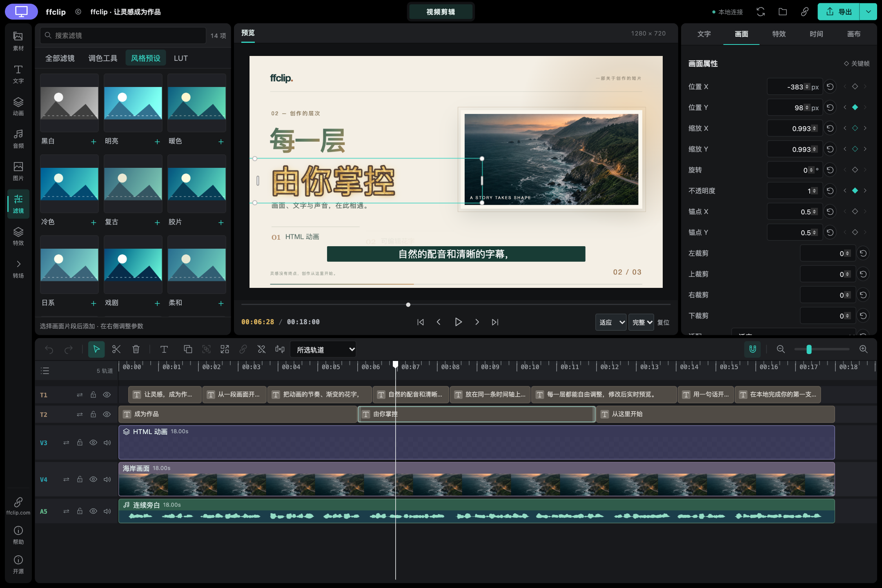Screen dimensions: 882x588
Task: Add the 复古 filter preset thumbnail
Action: [x=133, y=184]
